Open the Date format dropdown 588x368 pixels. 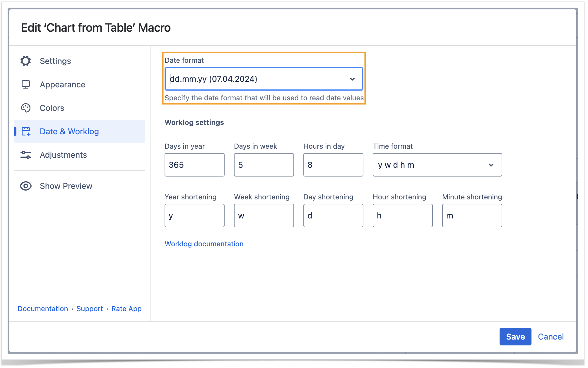coord(264,79)
